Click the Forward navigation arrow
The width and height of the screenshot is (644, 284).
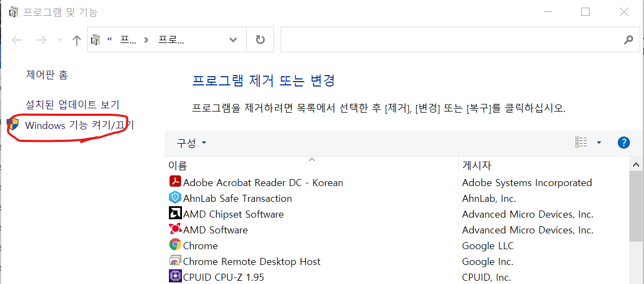tap(41, 40)
